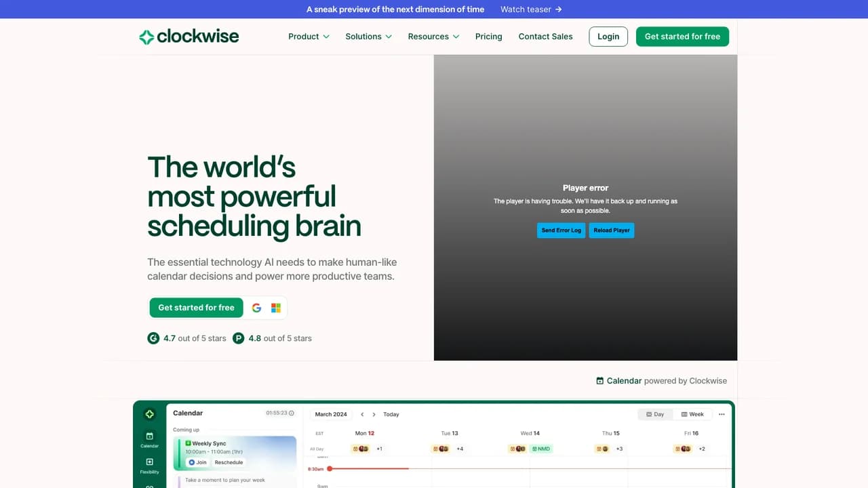Click the Google icon beside Get started
This screenshot has height=488, width=868.
(256, 308)
